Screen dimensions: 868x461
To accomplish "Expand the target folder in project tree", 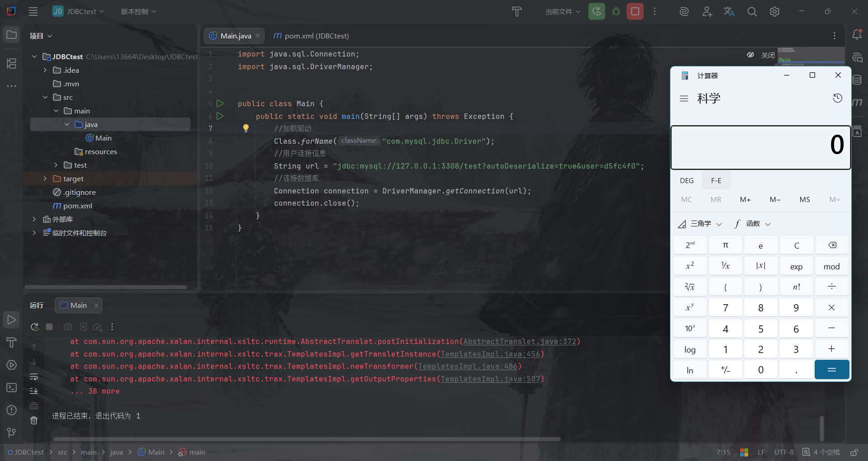I will (45, 179).
